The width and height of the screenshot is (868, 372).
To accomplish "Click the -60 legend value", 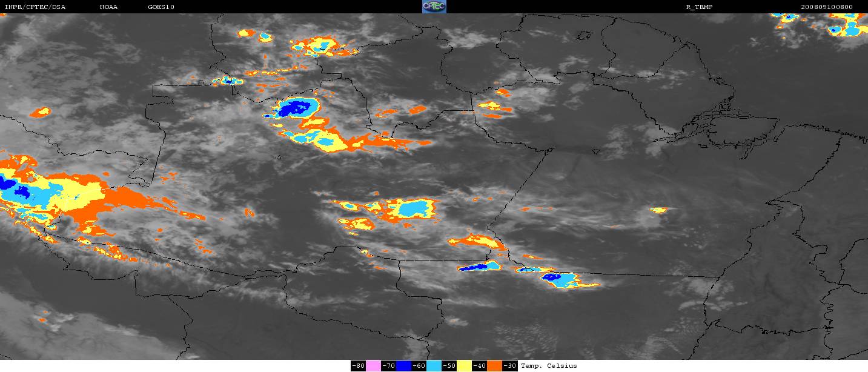I will coord(419,366).
